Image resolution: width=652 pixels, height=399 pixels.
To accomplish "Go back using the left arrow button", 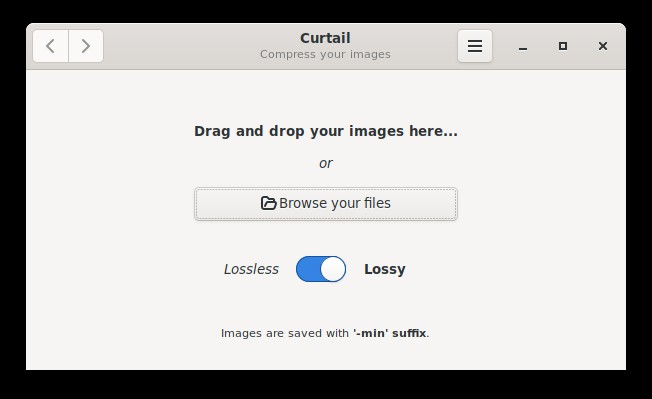I will pyautogui.click(x=50, y=46).
